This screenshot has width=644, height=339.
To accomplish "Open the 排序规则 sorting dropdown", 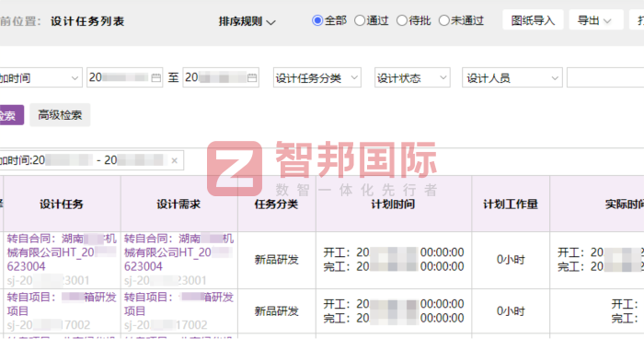I will pyautogui.click(x=247, y=21).
